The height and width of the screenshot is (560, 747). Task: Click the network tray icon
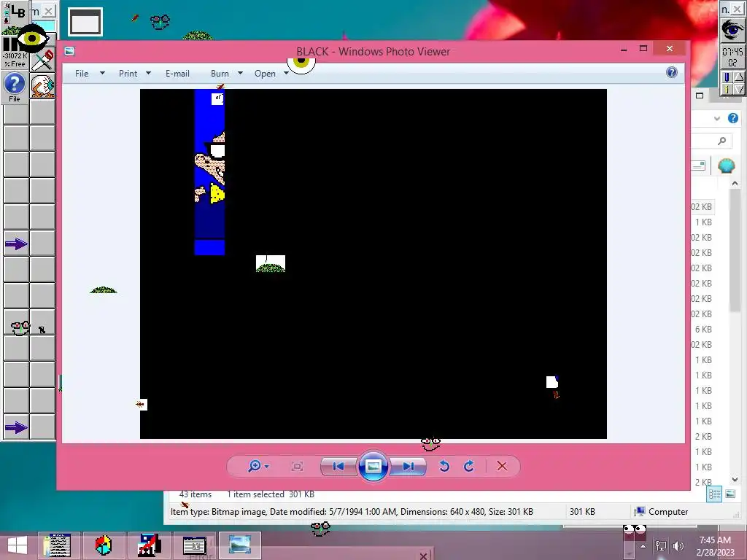tap(661, 546)
